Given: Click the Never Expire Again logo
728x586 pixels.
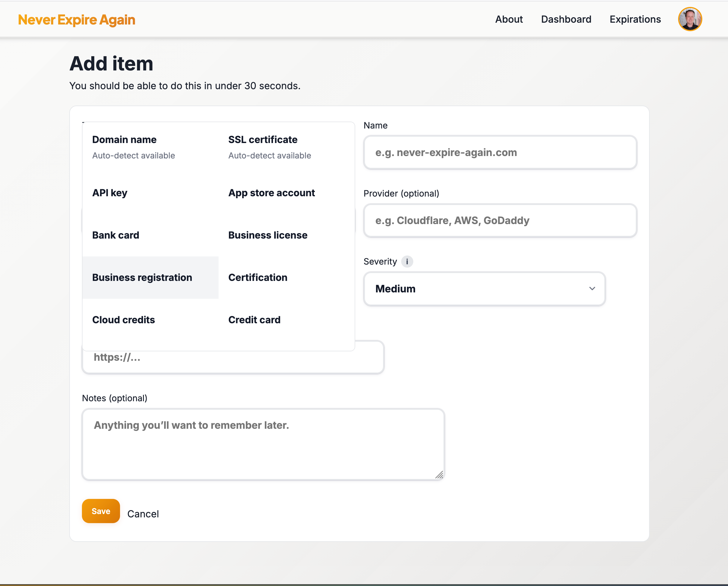Looking at the screenshot, I should (76, 20).
